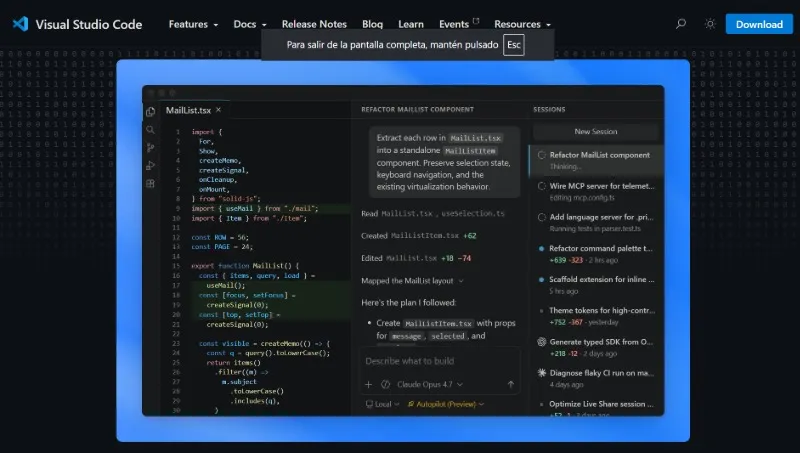
Task: Open the Generate typed SDK from O... session
Action: click(596, 347)
